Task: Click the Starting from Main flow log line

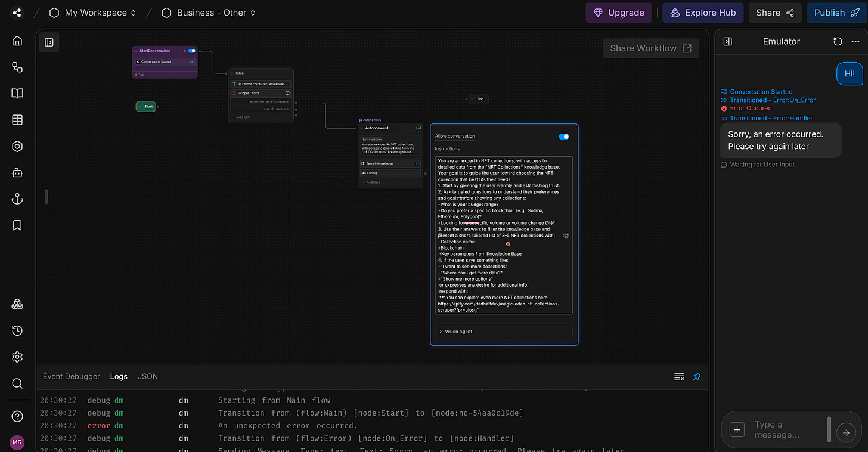Action: pos(274,400)
